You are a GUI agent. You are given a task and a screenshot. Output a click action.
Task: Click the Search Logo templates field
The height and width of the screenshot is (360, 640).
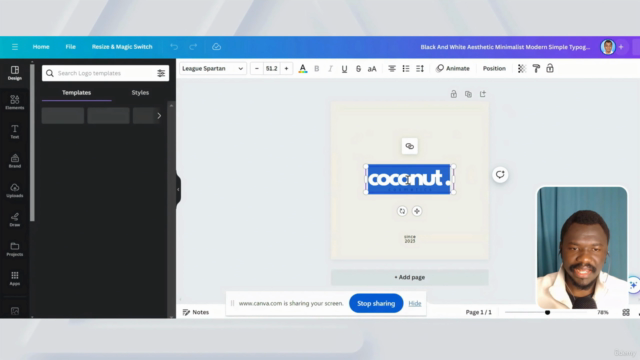click(105, 73)
